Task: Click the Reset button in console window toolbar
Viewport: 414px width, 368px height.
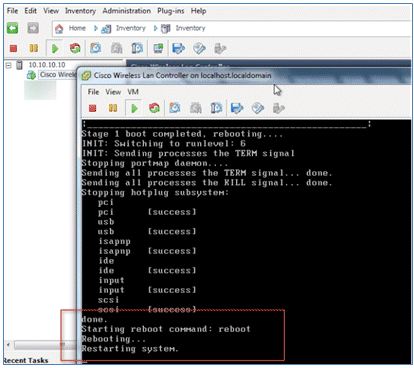Action: 154,108
